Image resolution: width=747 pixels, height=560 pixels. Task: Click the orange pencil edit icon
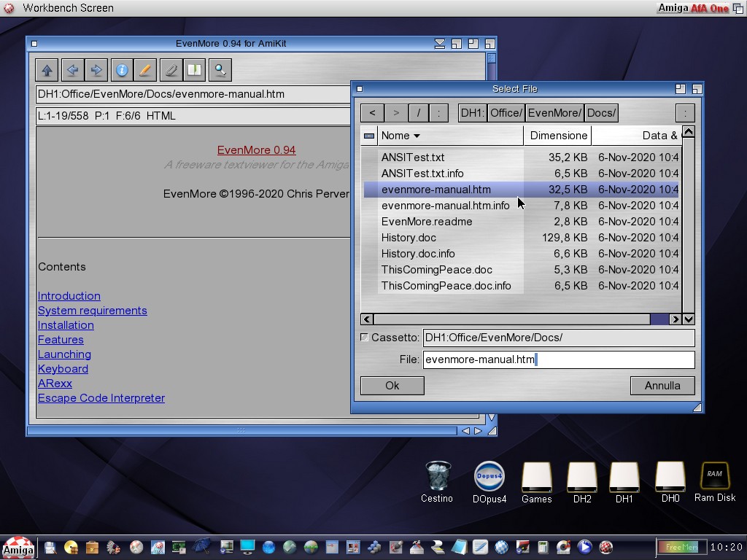point(145,70)
